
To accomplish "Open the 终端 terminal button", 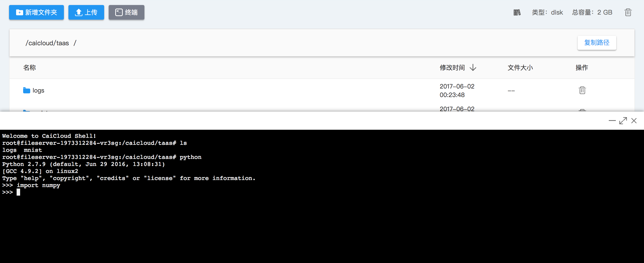I will [126, 12].
